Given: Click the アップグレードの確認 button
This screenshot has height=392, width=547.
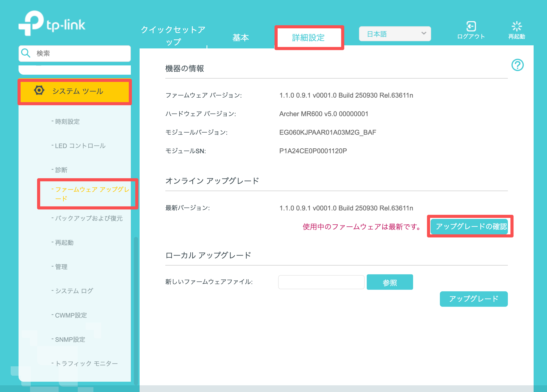Looking at the screenshot, I should point(469,226).
